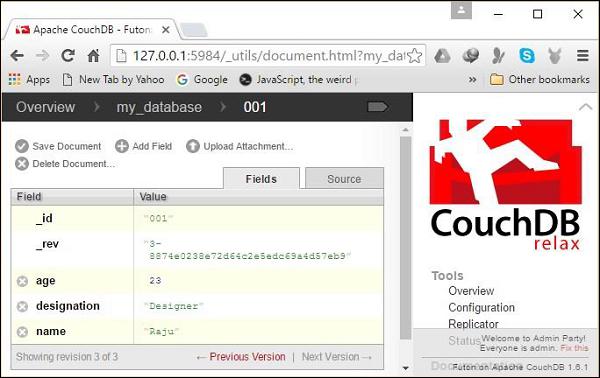
Task: Select the Fields tab
Action: click(261, 178)
